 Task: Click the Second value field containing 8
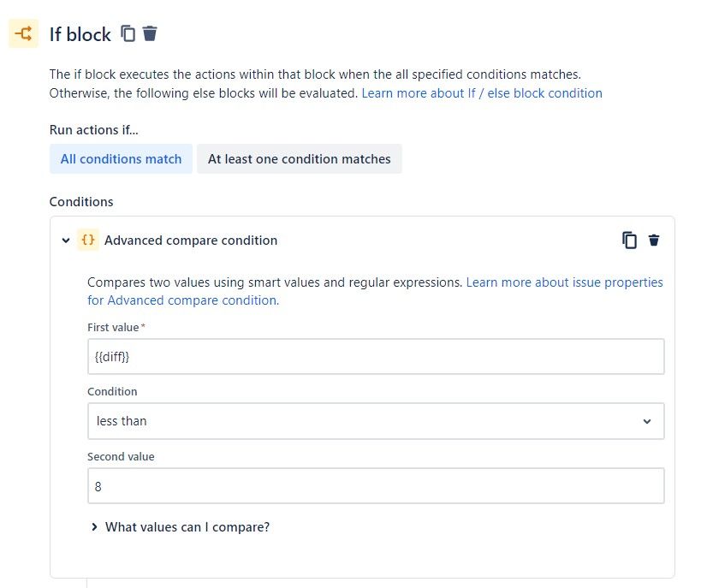376,485
